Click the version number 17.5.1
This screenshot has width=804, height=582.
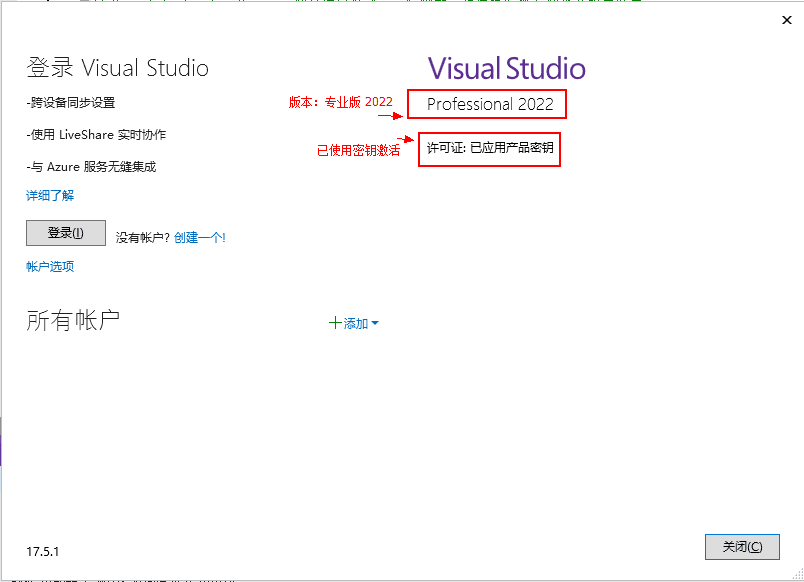pos(41,551)
